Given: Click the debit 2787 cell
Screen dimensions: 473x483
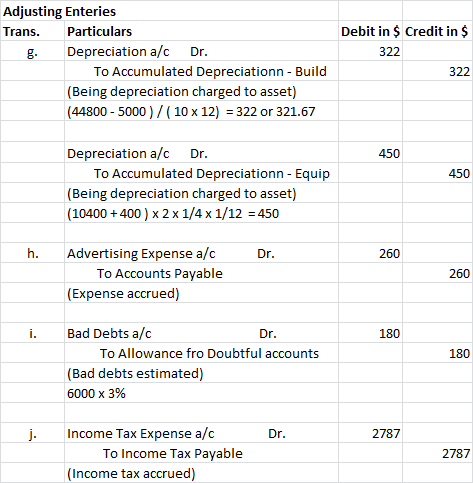Looking at the screenshot, I should point(370,433).
